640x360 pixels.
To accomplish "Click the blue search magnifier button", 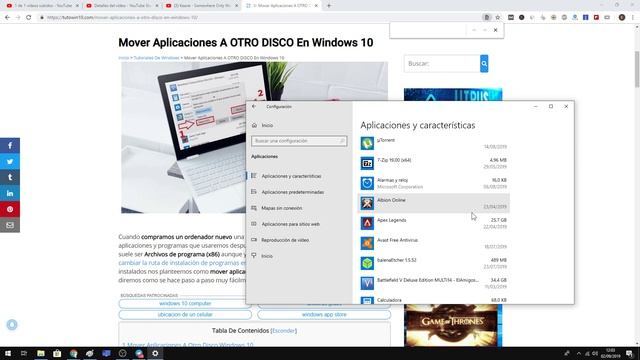I will (484, 64).
